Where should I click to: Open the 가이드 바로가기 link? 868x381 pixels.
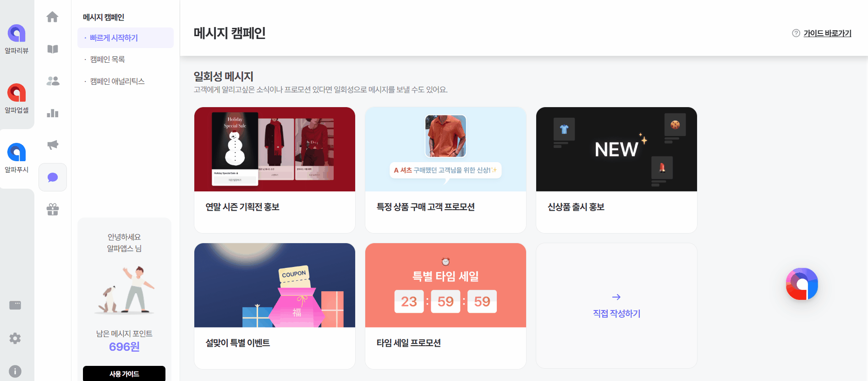[x=827, y=33]
